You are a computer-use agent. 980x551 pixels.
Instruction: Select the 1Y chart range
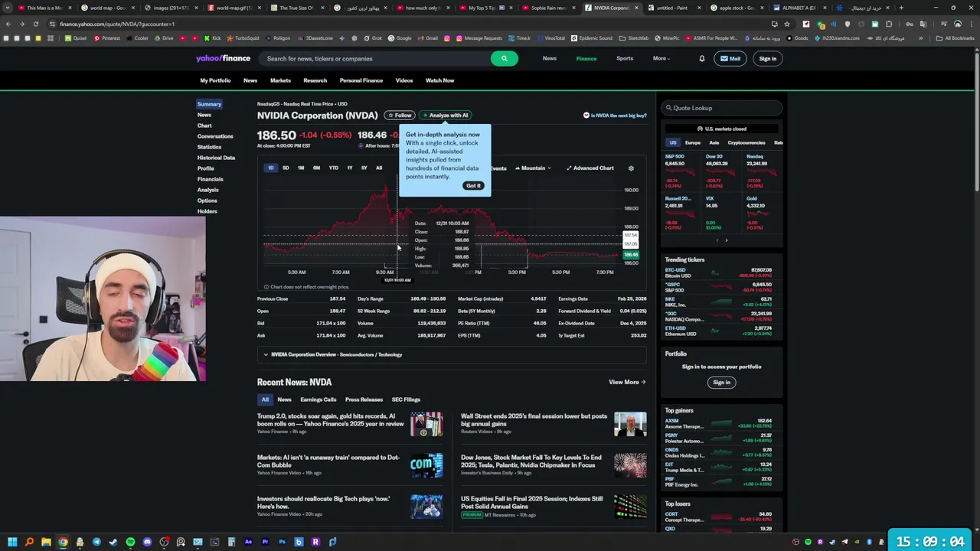350,168
